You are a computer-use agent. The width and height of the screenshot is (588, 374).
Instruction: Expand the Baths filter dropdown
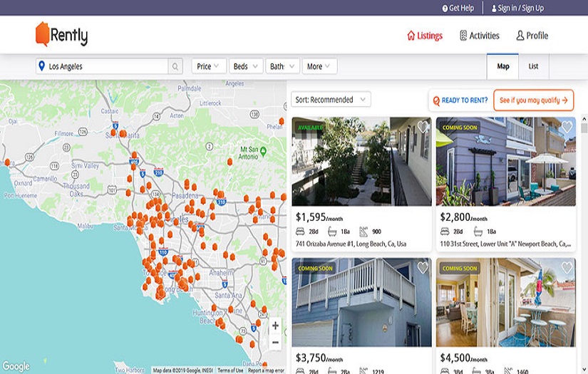pos(282,66)
